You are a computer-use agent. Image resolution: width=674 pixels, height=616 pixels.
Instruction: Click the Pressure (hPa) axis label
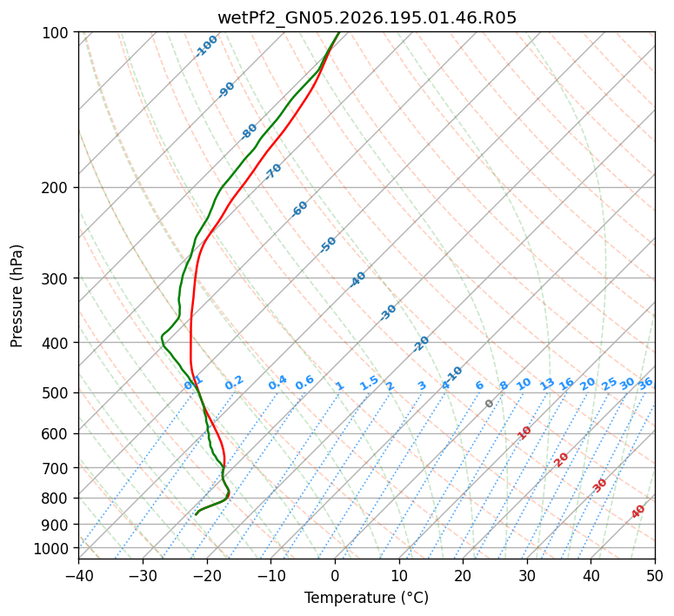point(17,296)
